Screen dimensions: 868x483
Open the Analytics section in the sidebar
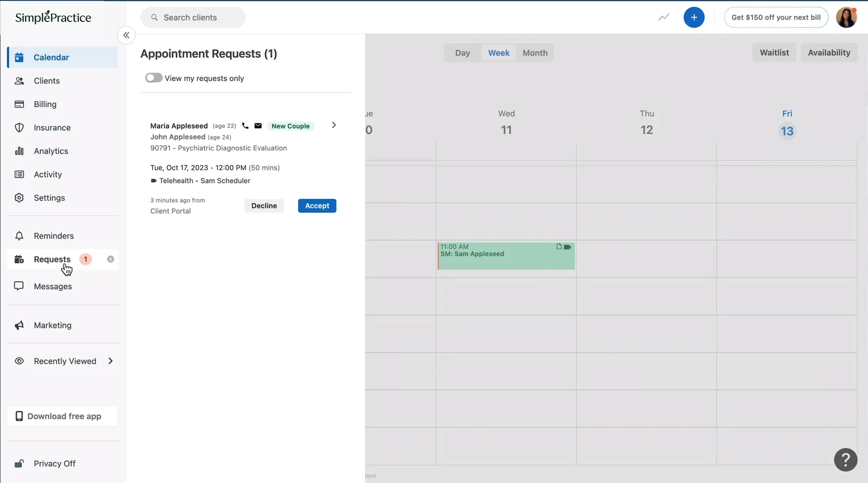(x=51, y=151)
